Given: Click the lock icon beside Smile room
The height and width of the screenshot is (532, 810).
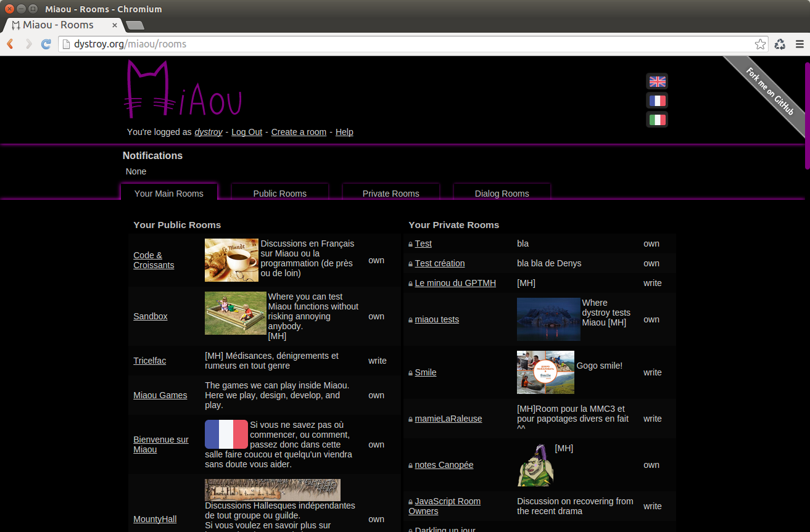Looking at the screenshot, I should tap(411, 374).
